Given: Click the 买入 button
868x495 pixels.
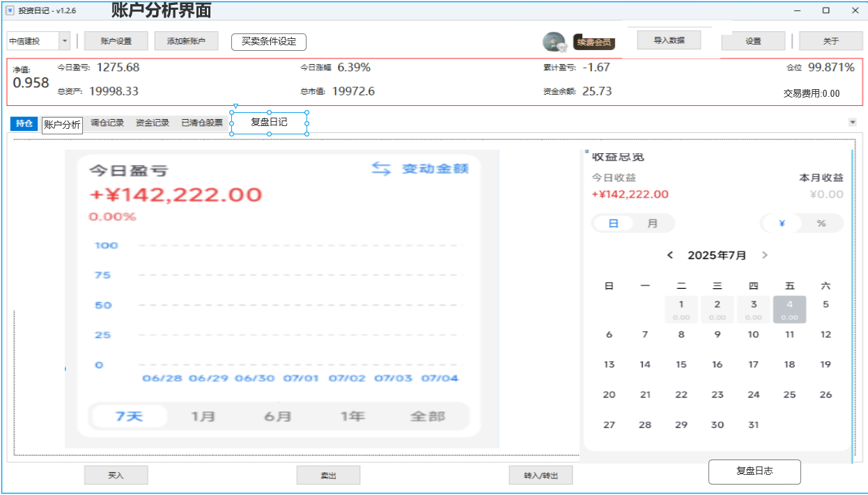Looking at the screenshot, I should [116, 475].
